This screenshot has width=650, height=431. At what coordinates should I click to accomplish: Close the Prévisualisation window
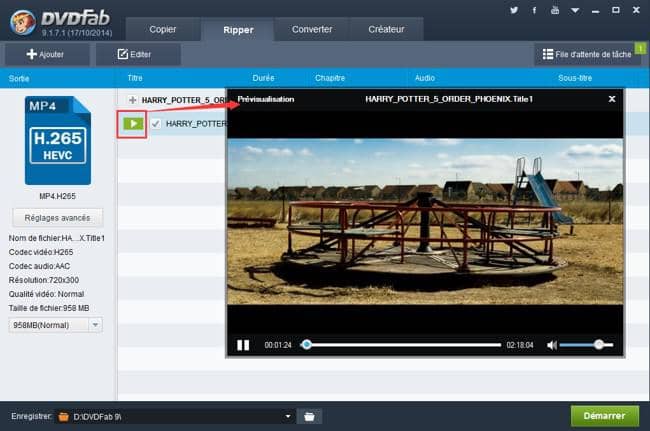tap(611, 99)
